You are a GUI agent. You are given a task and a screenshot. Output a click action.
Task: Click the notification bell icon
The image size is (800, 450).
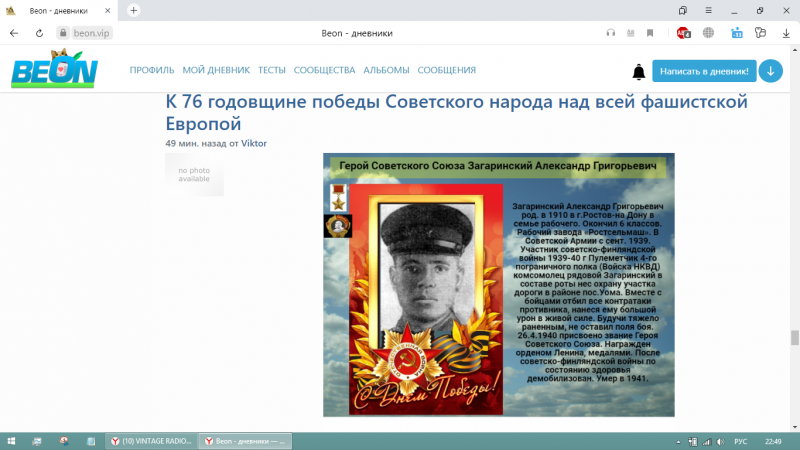(x=639, y=71)
